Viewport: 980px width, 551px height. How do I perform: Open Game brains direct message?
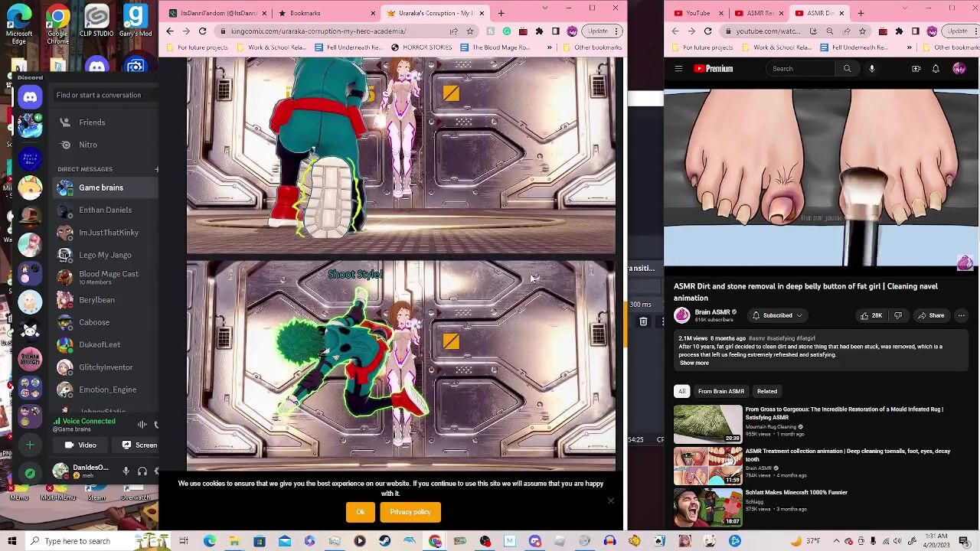(106, 187)
